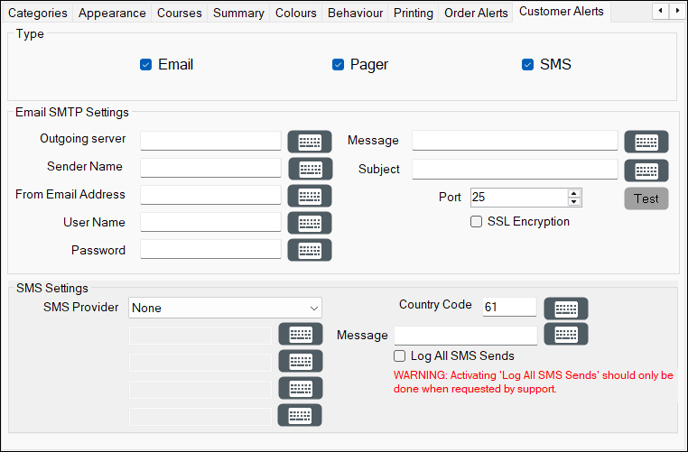Increase Port number with up arrow
688x452 pixels.
(574, 193)
